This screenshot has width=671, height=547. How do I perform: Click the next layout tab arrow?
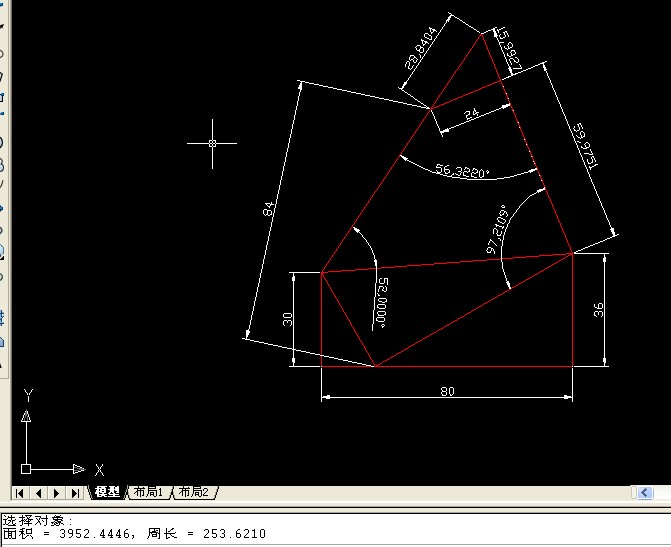click(56, 493)
